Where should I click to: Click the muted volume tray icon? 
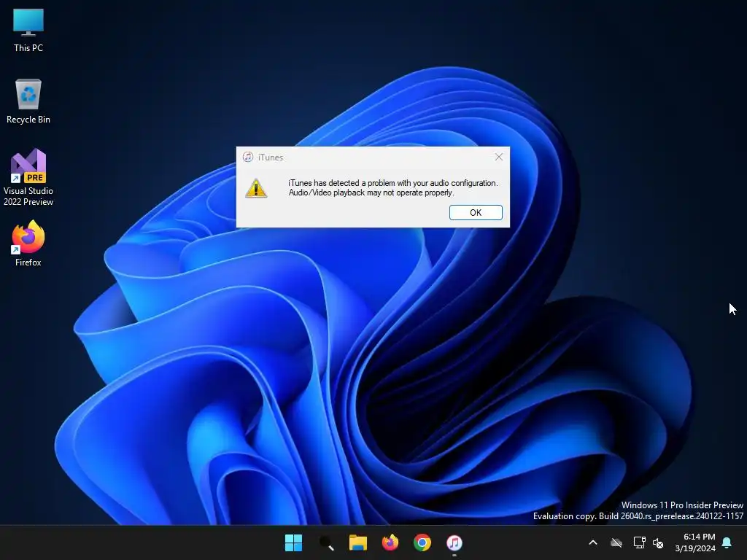(658, 542)
